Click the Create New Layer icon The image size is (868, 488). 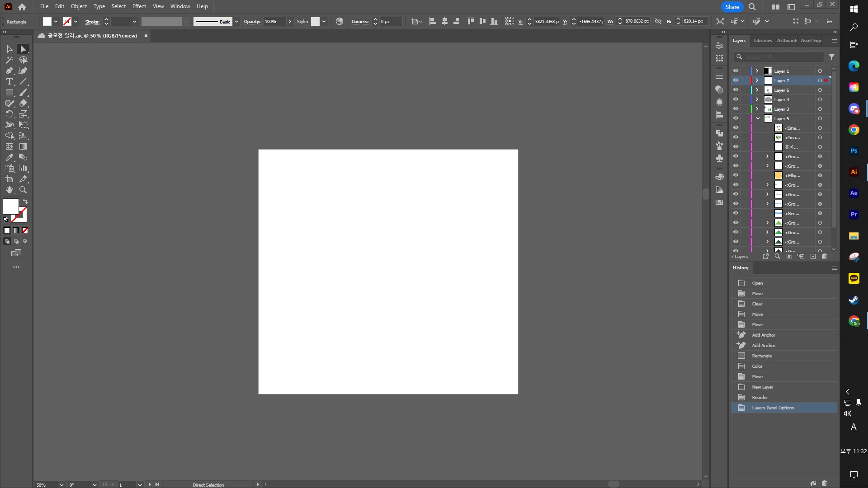tap(813, 256)
